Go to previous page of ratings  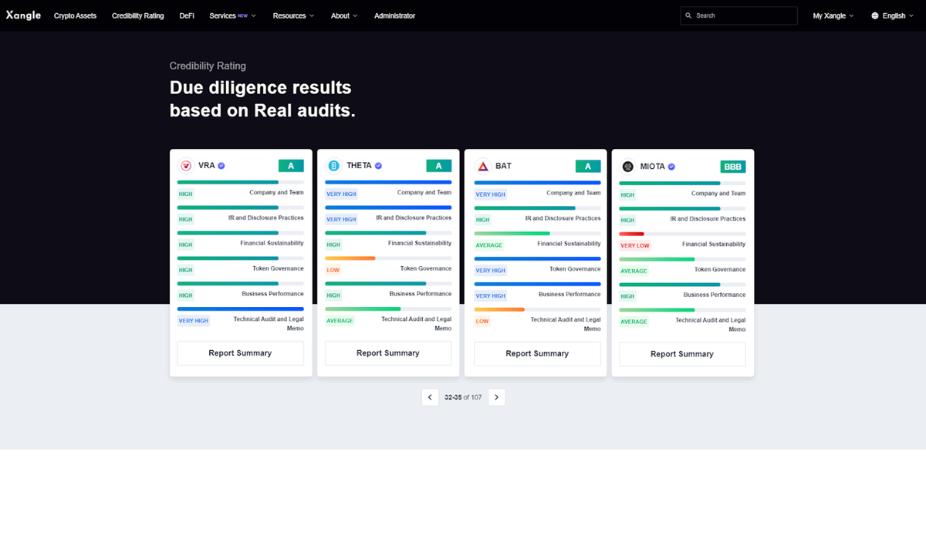(430, 397)
